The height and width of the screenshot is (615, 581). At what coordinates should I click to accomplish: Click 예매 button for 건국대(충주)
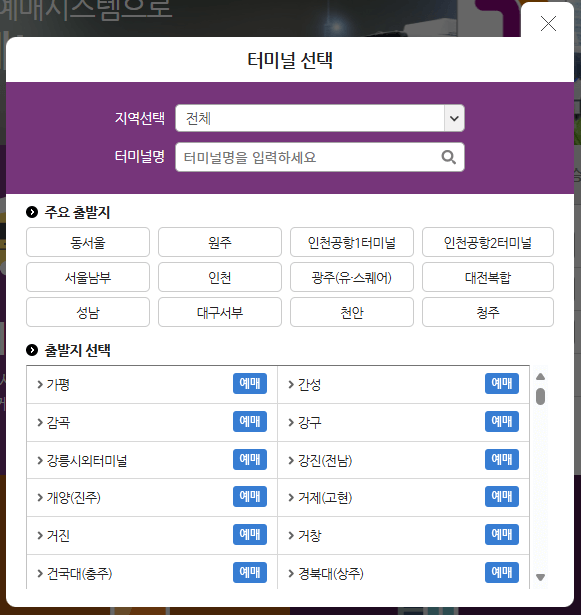coord(250,573)
